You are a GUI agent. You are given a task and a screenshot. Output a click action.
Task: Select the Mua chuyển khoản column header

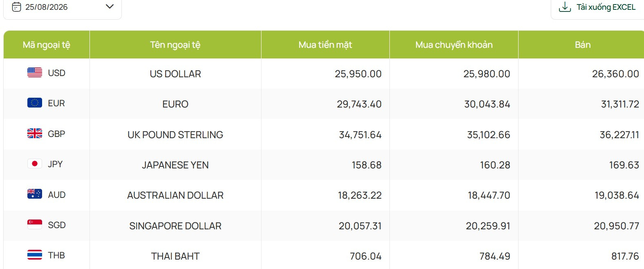[x=454, y=45]
